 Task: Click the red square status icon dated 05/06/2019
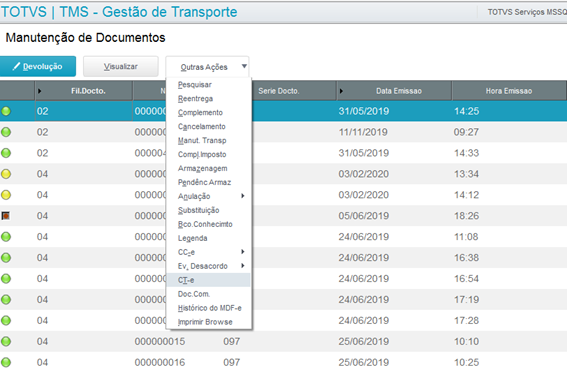[5, 216]
